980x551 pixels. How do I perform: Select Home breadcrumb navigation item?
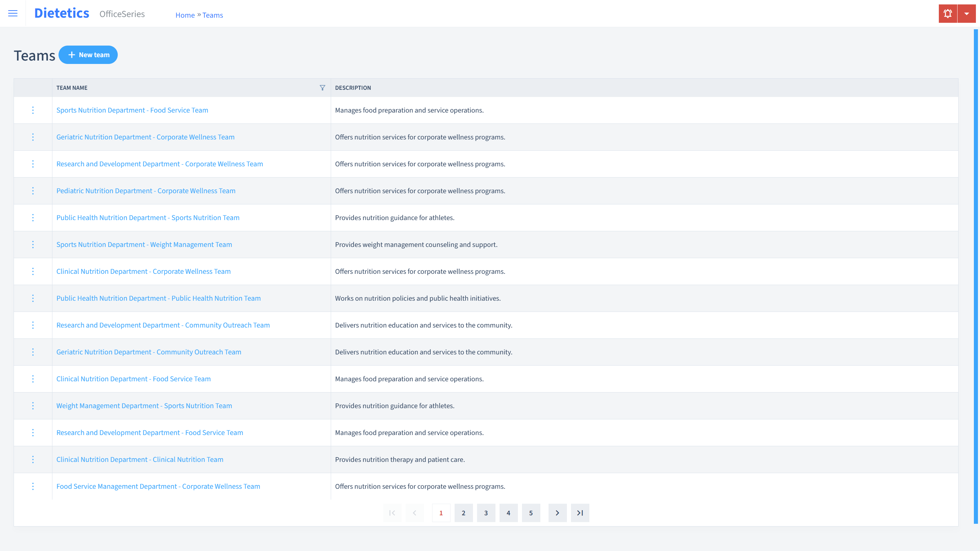pyautogui.click(x=185, y=15)
